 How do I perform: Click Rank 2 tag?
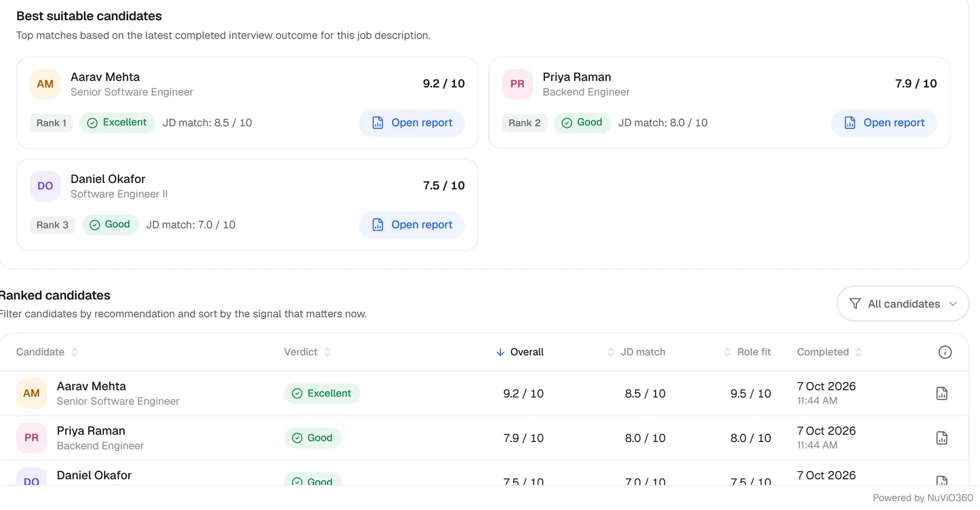pyautogui.click(x=525, y=123)
